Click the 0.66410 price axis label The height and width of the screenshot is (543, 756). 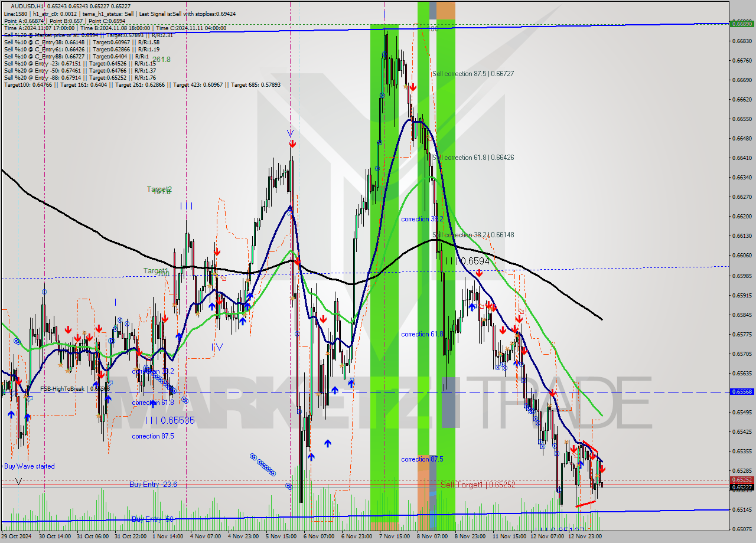pyautogui.click(x=742, y=158)
